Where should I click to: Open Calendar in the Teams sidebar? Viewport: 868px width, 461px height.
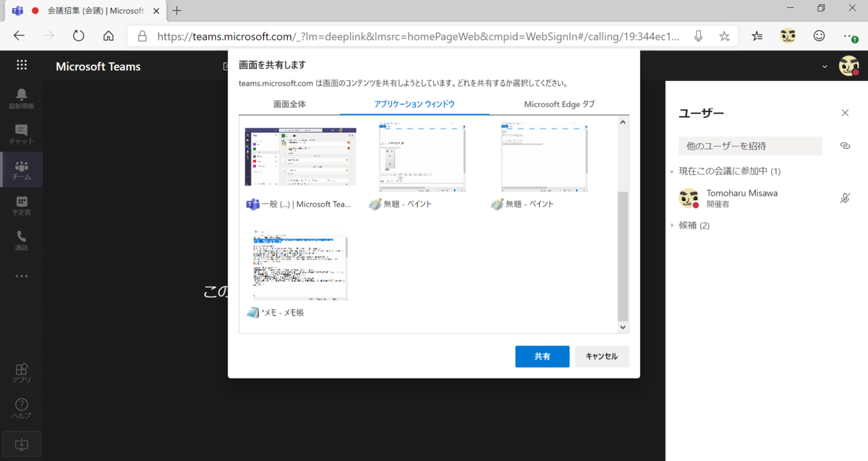tap(22, 205)
